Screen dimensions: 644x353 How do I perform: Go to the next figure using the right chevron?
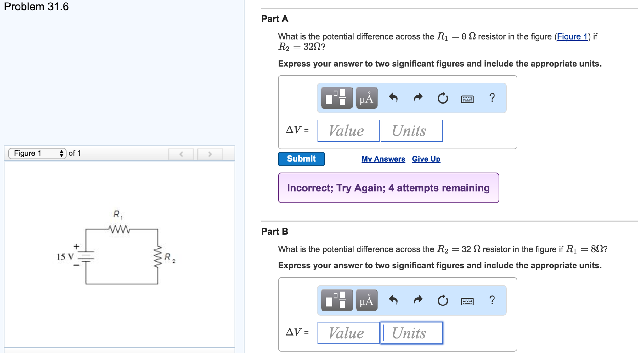pos(210,154)
